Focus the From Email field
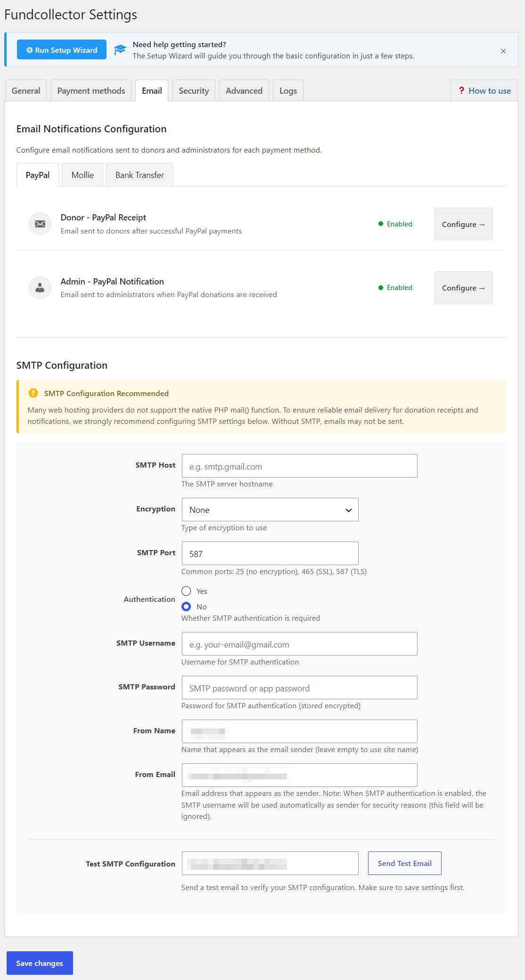The width and height of the screenshot is (525, 980). pos(300,775)
